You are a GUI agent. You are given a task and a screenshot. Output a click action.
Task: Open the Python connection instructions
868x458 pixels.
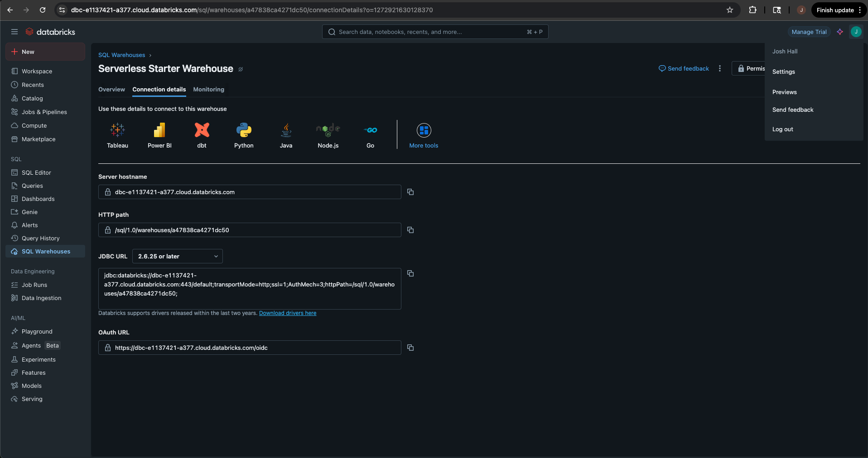244,135
